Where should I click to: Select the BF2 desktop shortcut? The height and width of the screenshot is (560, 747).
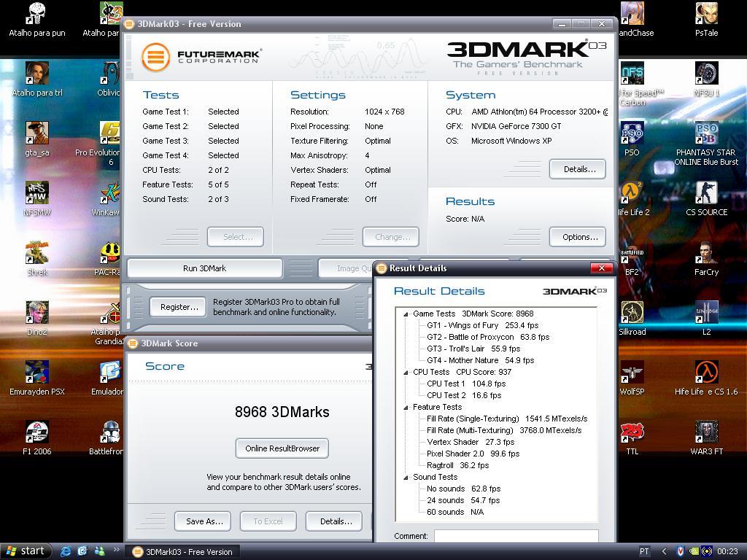[632, 254]
